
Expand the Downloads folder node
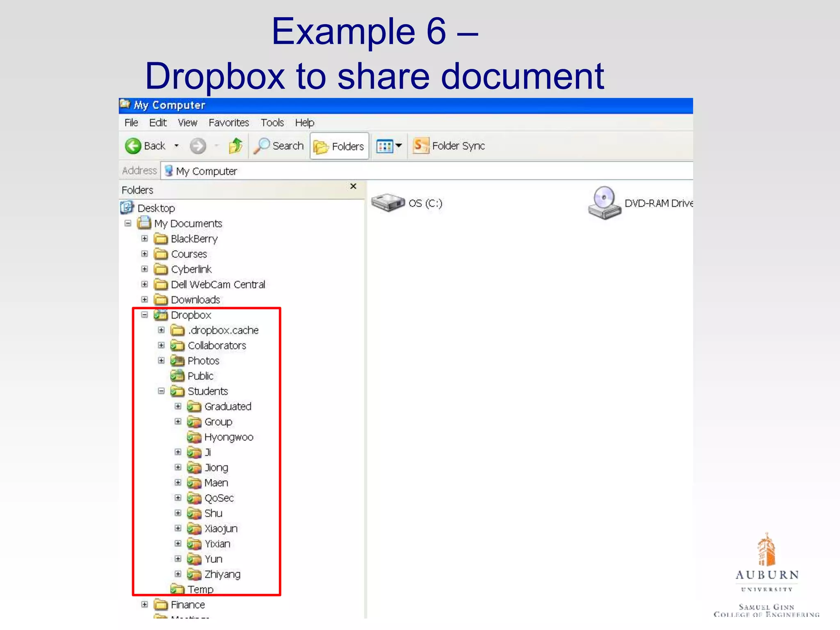144,299
